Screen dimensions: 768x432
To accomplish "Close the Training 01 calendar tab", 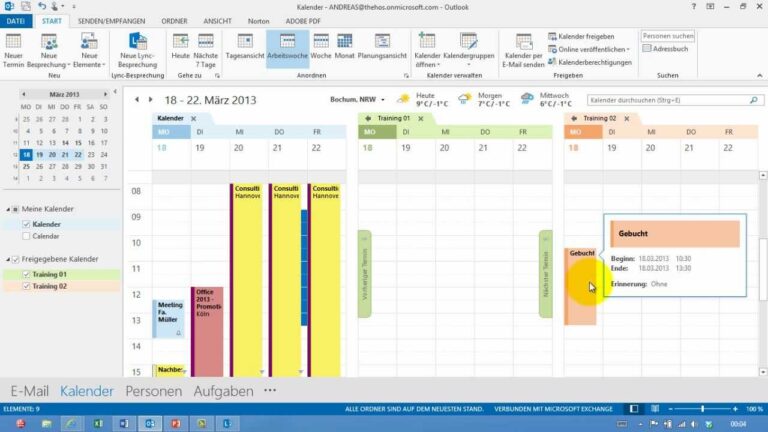I will [x=421, y=119].
